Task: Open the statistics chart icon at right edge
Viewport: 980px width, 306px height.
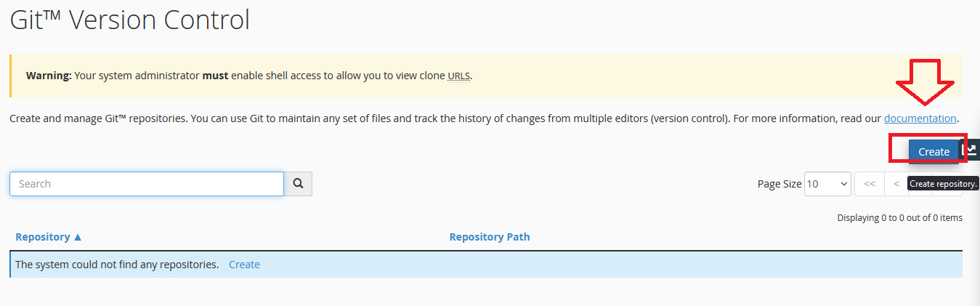Action: click(971, 150)
